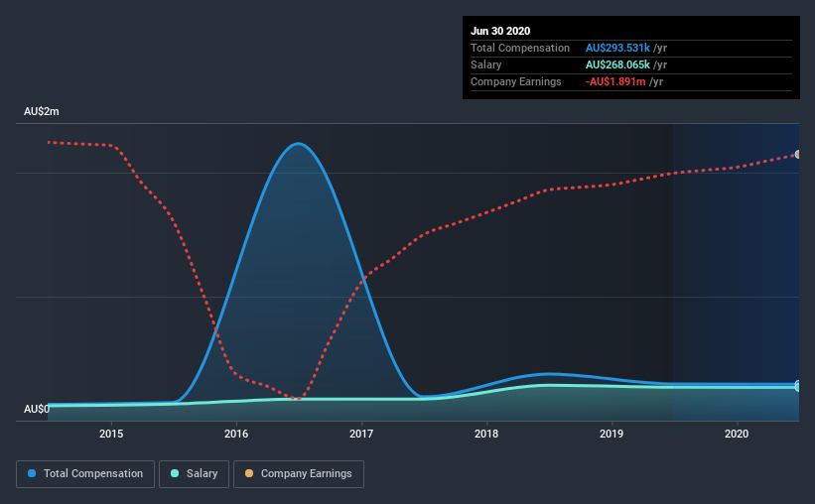Image resolution: width=815 pixels, height=504 pixels.
Task: Select the 2015 x-axis label
Action: pyautogui.click(x=111, y=434)
